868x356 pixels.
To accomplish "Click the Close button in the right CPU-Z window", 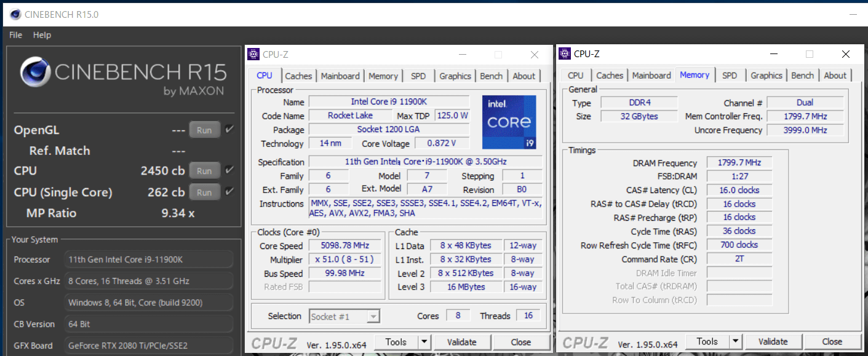I will [x=832, y=341].
